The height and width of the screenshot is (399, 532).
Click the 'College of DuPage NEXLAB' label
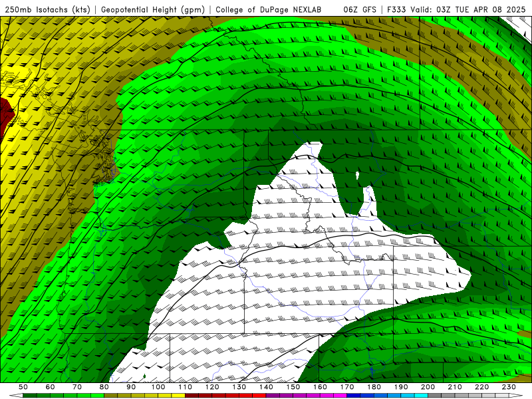pyautogui.click(x=269, y=10)
